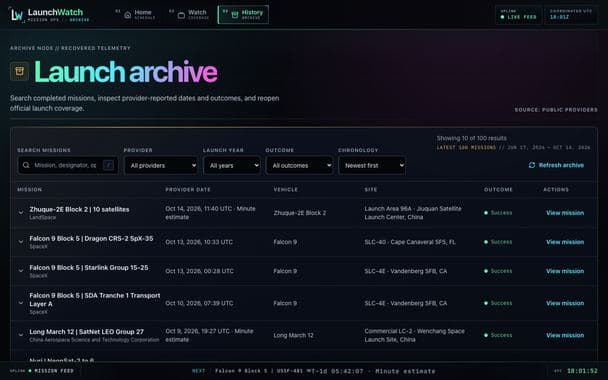Click the green Live Feed indicator dot
608x380 pixels.
[503, 17]
